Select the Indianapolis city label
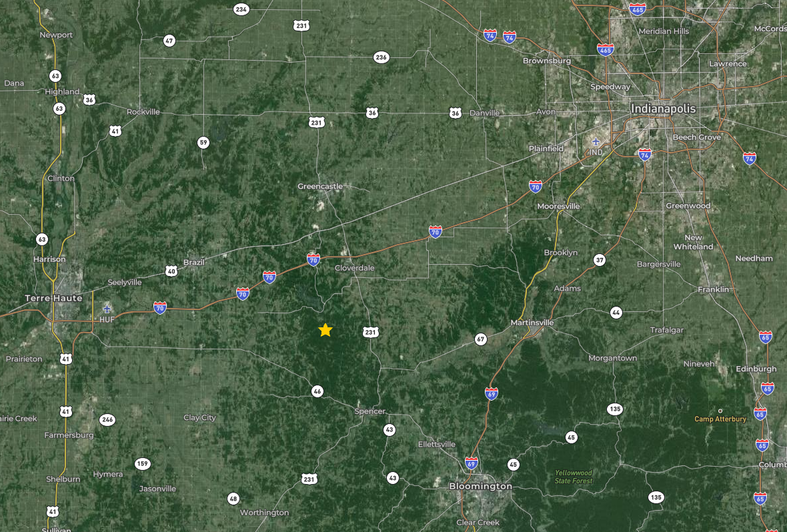Viewport: 787px width, 532px height. pos(663,109)
